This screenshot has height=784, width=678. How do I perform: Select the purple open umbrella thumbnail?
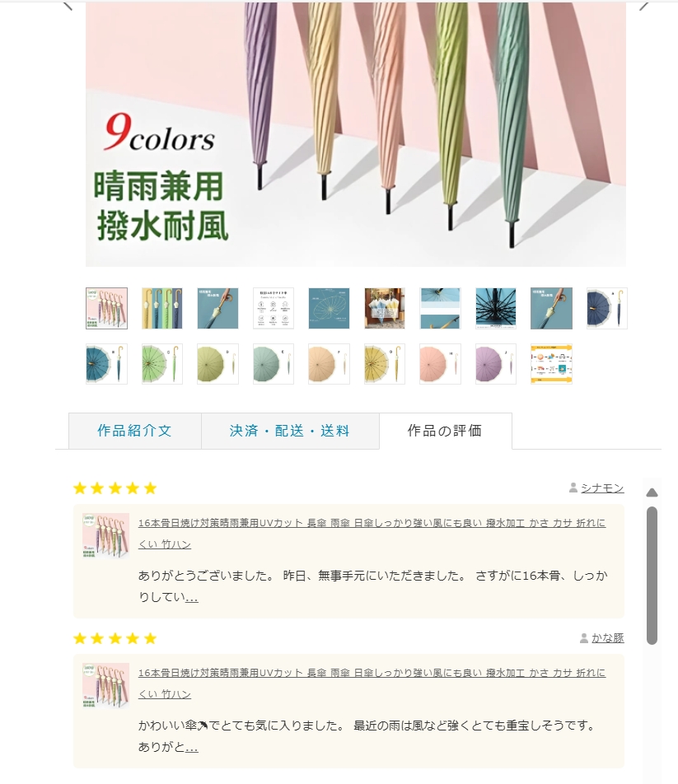tap(495, 364)
